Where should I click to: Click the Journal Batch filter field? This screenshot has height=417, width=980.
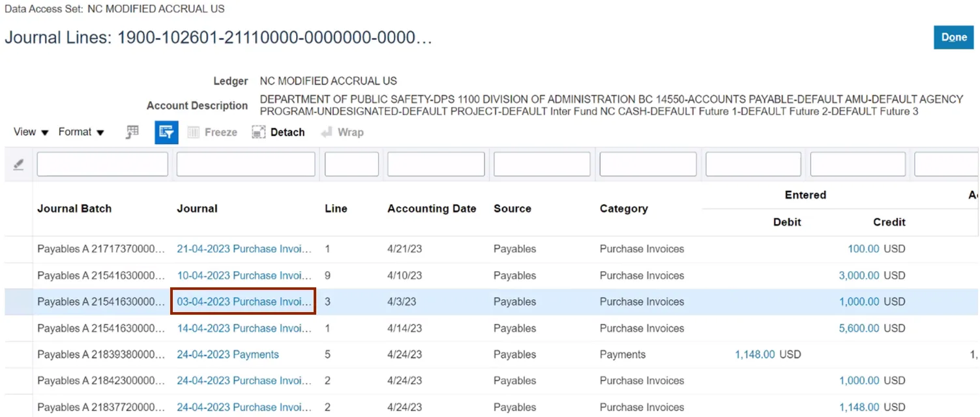pyautogui.click(x=102, y=164)
